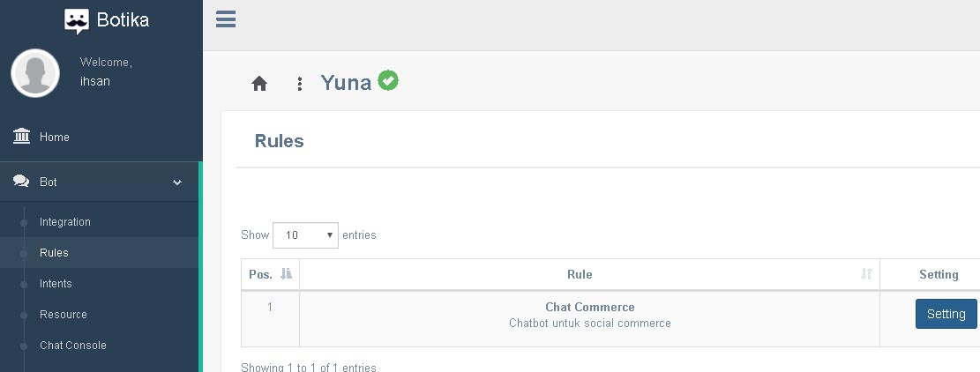
Task: Go to home via house icon
Action: [x=259, y=84]
